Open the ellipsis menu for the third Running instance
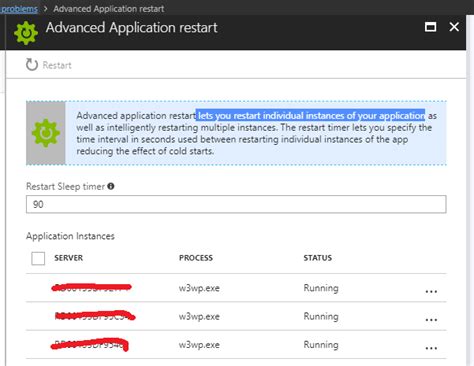474x366 pixels. pos(431,348)
